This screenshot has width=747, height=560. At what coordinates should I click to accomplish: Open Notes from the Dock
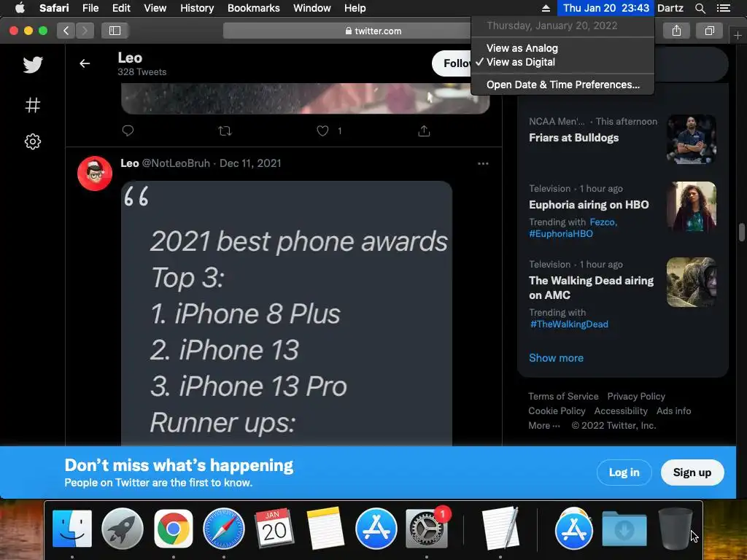[325, 529]
